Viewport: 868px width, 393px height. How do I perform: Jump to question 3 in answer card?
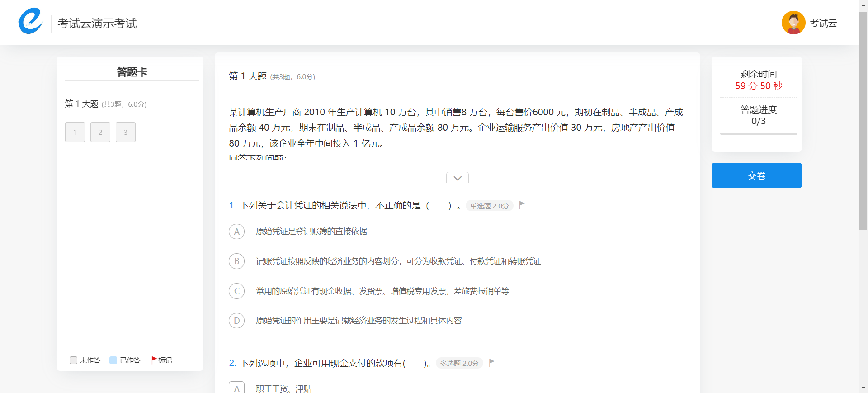126,132
